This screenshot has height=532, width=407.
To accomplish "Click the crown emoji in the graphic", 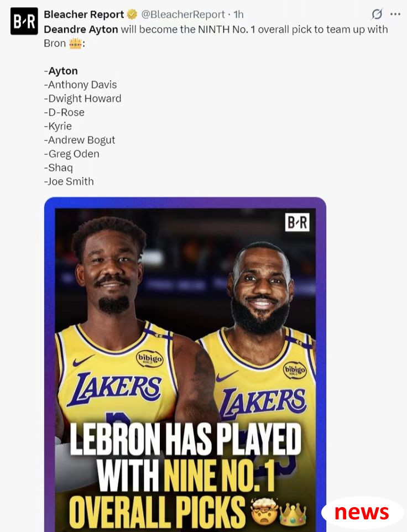I will click(x=294, y=513).
